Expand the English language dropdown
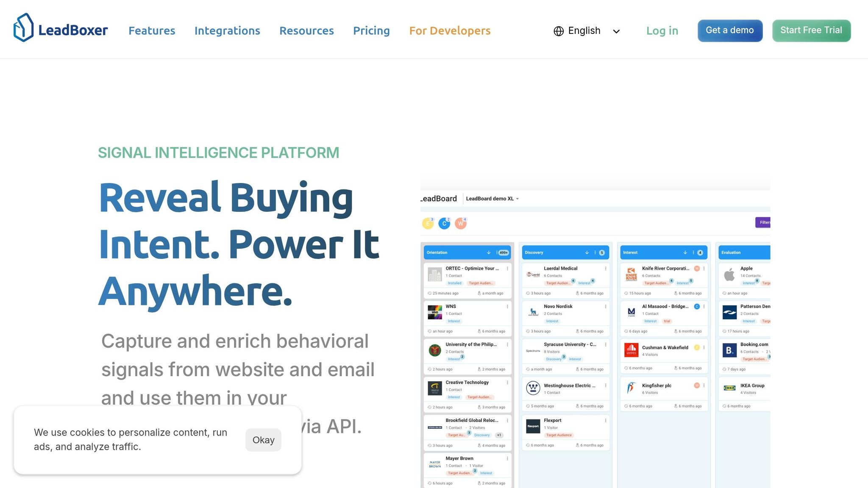This screenshot has height=488, width=868. click(616, 31)
